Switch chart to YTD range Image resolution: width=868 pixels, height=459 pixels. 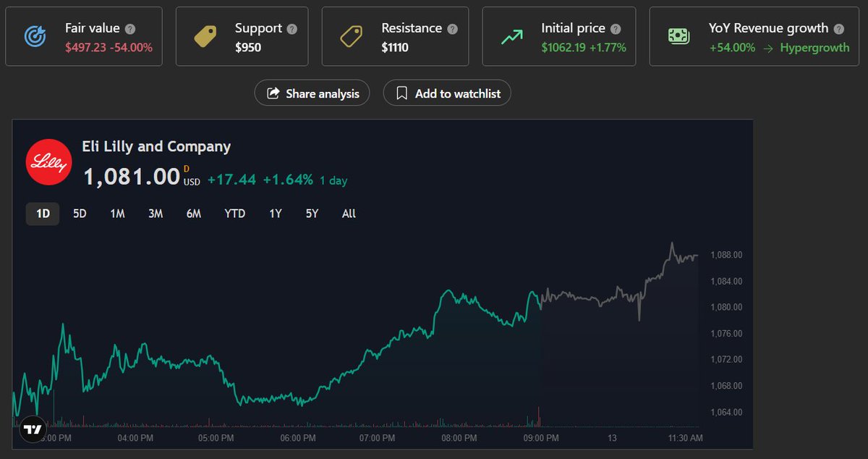tap(235, 214)
